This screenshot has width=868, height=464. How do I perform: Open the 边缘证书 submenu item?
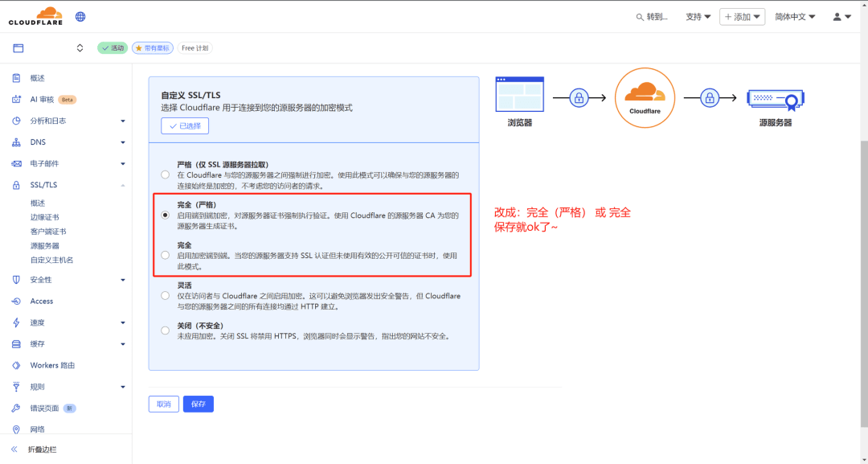click(45, 218)
